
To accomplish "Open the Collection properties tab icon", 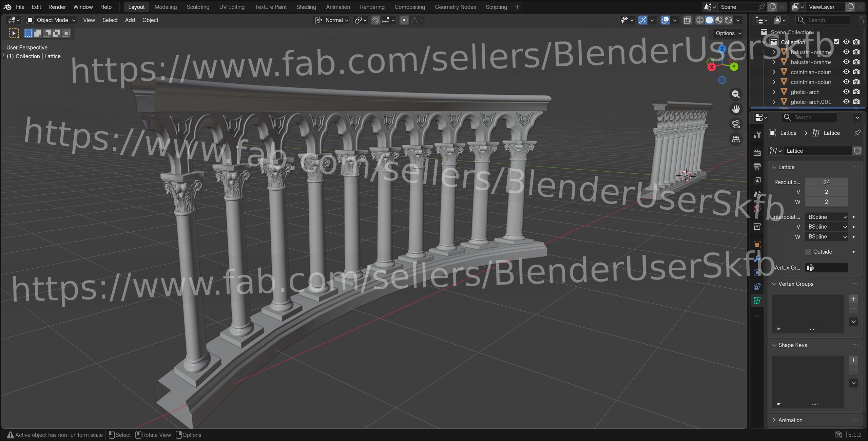I will [757, 227].
